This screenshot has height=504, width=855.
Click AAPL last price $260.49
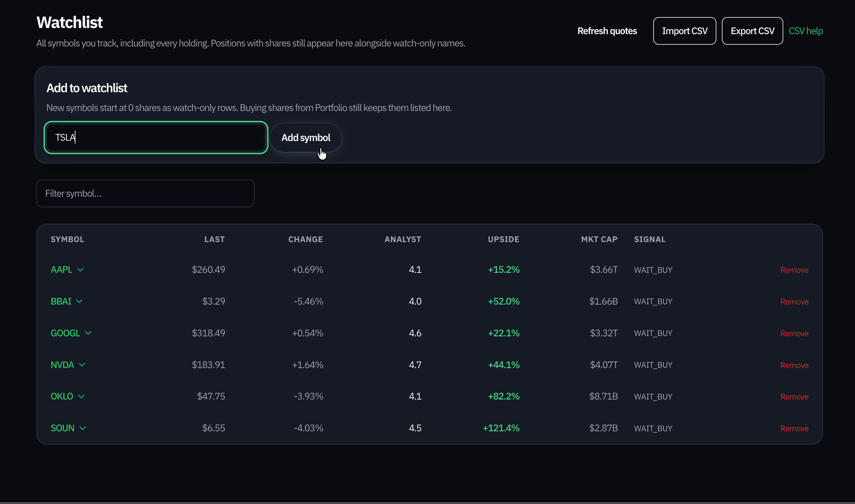pos(208,270)
